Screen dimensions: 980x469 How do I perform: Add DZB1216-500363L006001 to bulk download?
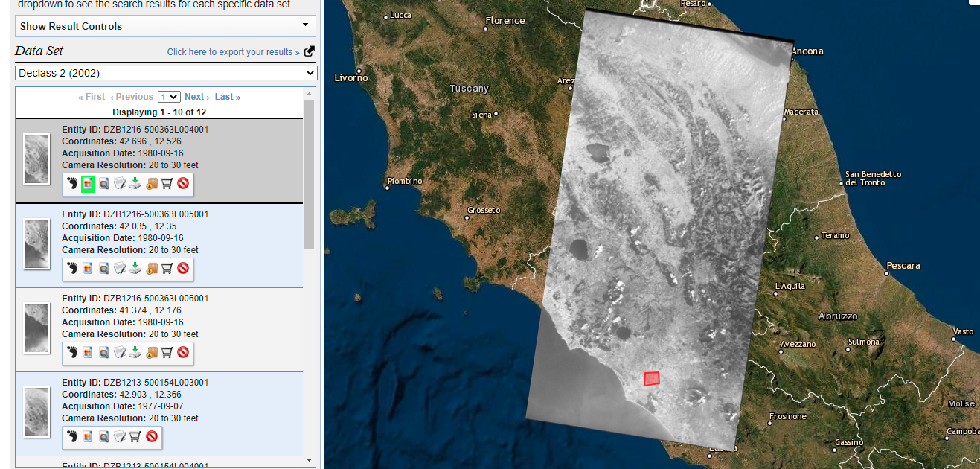pos(152,352)
